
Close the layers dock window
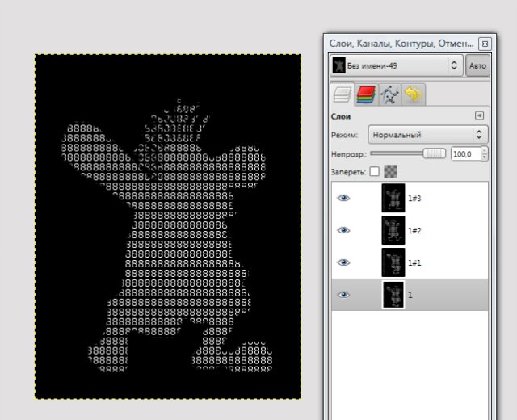[485, 44]
